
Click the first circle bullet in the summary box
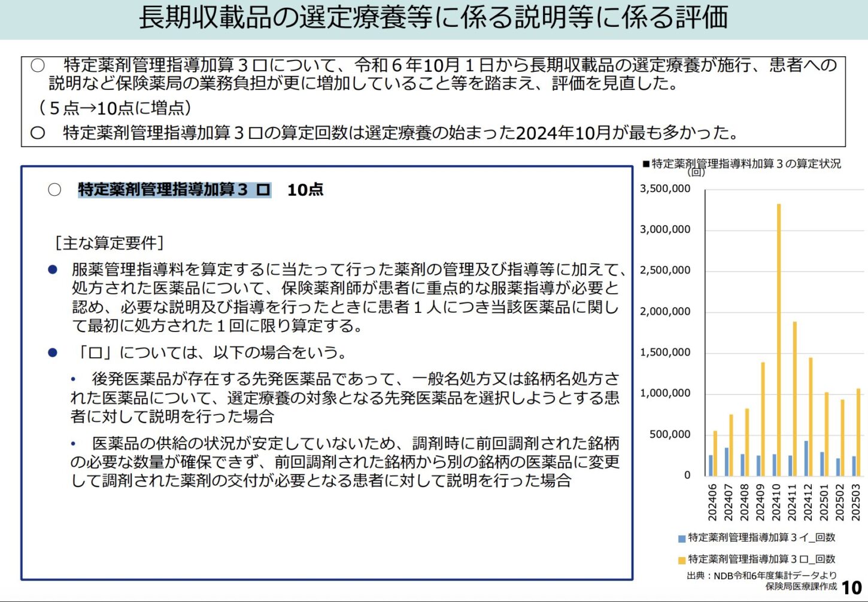point(38,65)
